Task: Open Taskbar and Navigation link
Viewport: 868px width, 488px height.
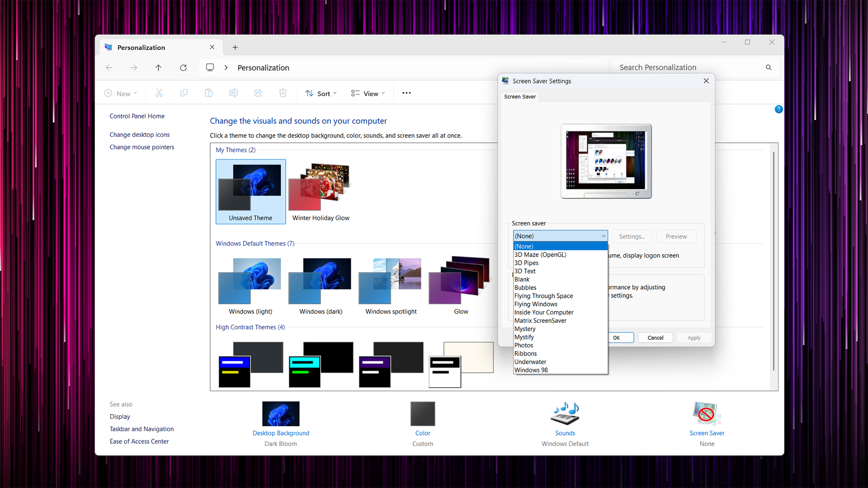Action: (142, 429)
